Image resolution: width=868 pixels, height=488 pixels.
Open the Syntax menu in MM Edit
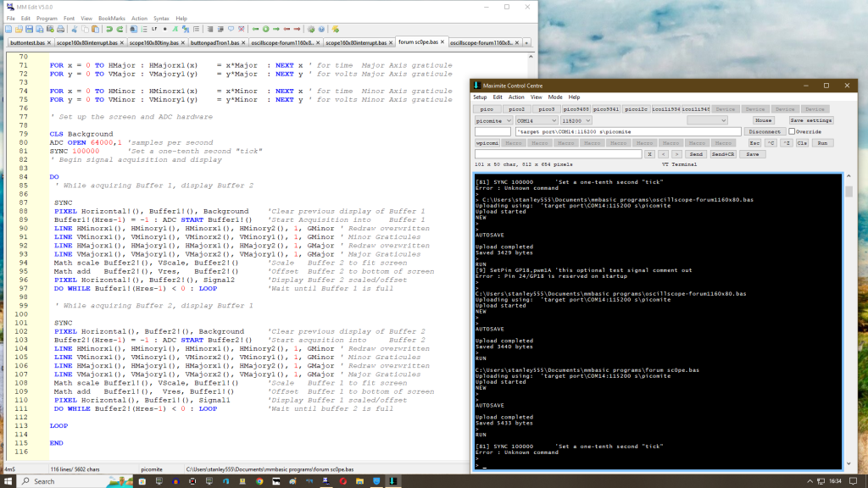point(160,18)
